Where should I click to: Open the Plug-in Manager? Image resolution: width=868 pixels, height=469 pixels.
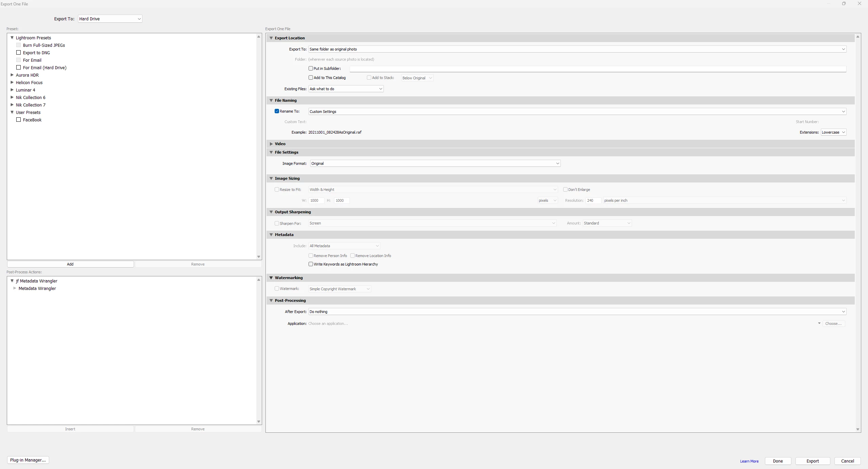pyautogui.click(x=28, y=460)
